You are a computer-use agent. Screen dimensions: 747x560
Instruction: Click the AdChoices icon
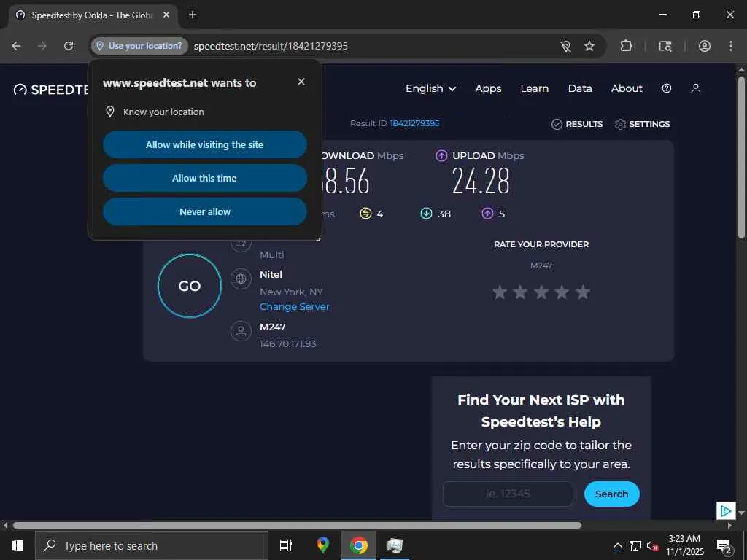726,511
